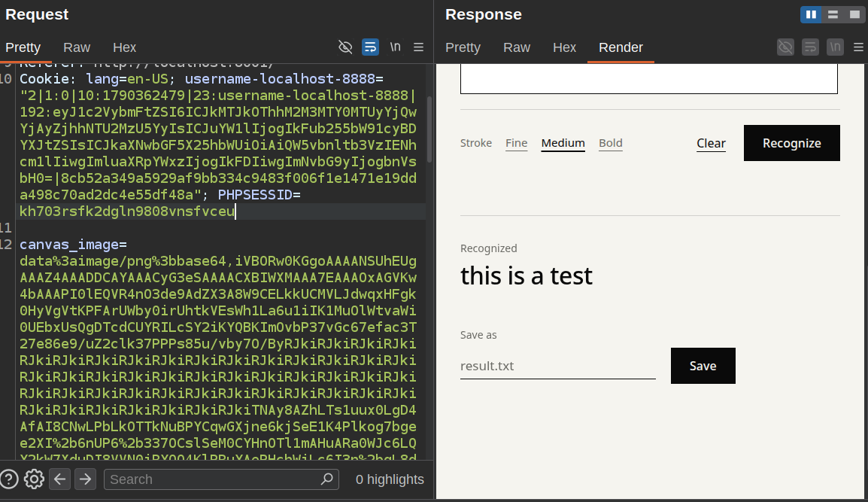
Task: Click the "PHPSESSID=" cookie name
Action: (259, 195)
